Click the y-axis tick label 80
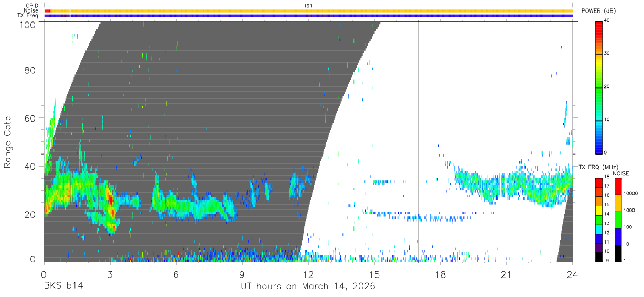The image size is (644, 297). [x=30, y=70]
